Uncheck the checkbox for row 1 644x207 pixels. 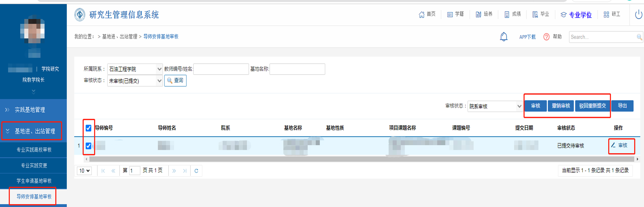point(88,146)
